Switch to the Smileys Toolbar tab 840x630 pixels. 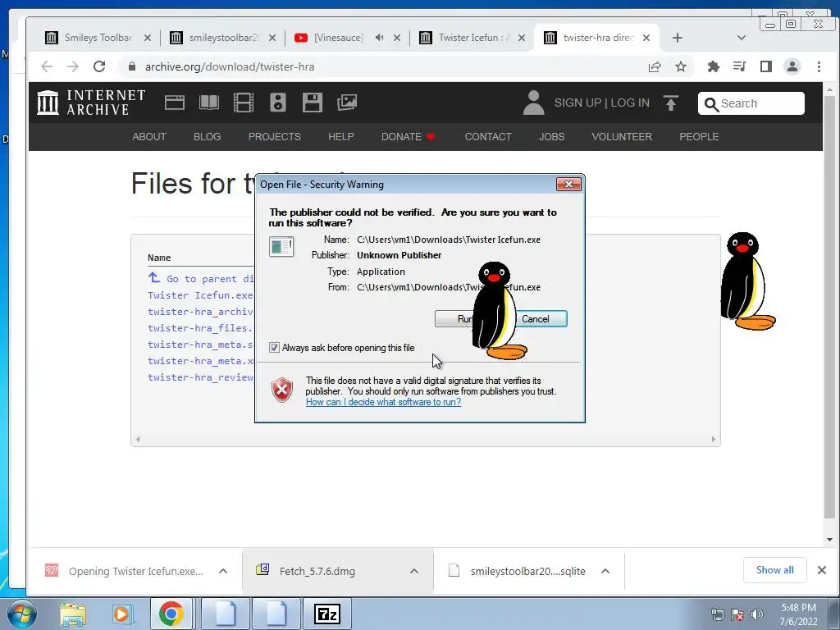click(98, 38)
